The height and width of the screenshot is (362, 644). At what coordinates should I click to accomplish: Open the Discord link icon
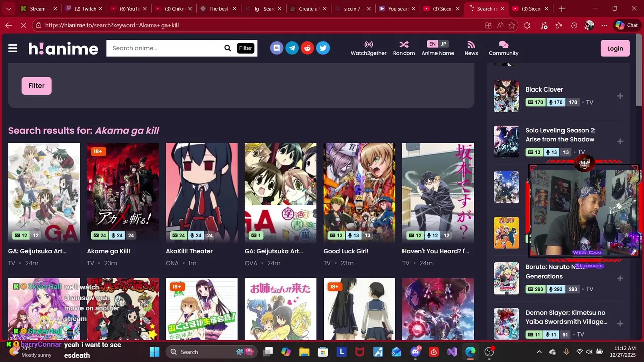[276, 48]
